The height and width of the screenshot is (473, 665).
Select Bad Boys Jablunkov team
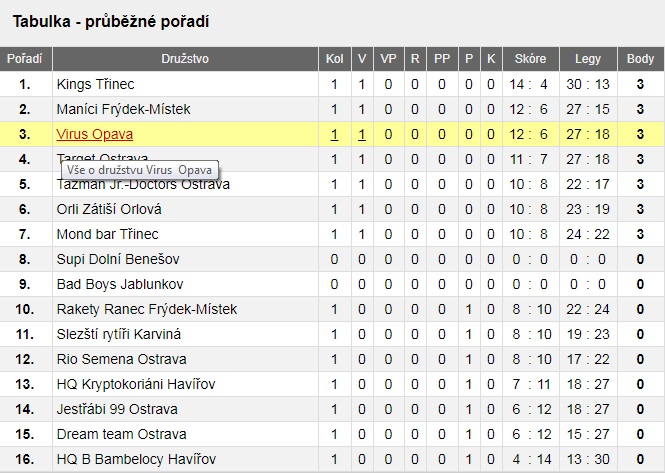point(120,285)
